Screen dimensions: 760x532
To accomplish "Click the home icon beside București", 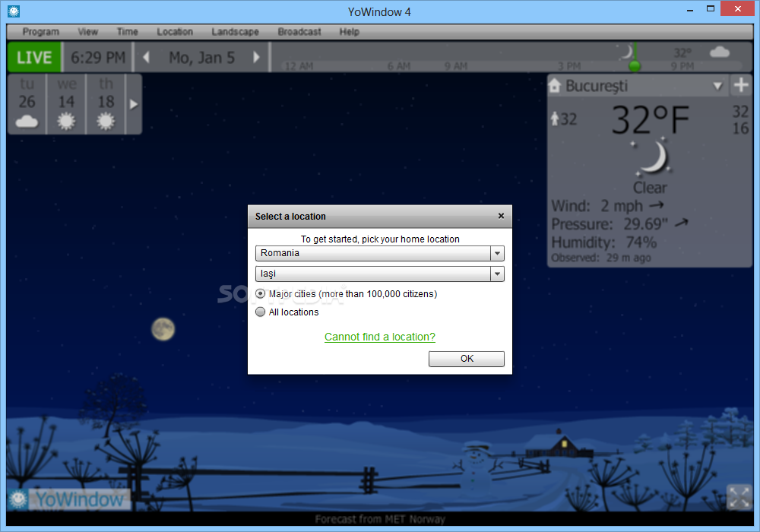I will coord(555,86).
